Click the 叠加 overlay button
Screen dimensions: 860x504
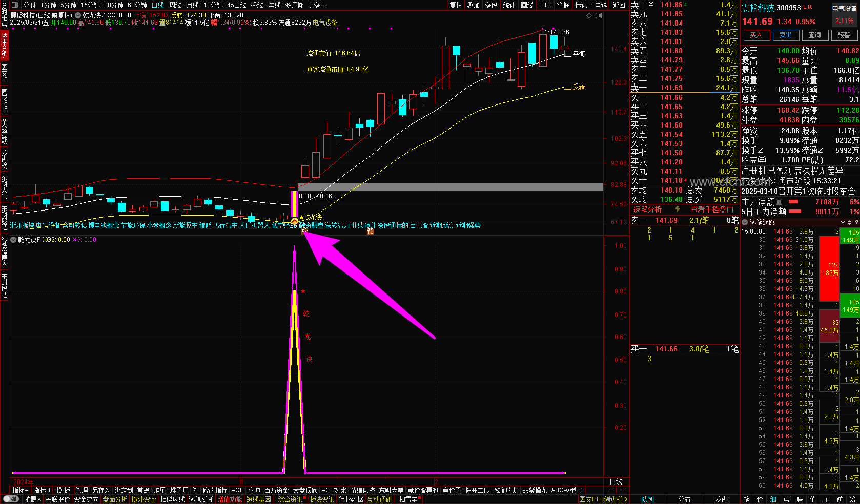pyautogui.click(x=474, y=5)
